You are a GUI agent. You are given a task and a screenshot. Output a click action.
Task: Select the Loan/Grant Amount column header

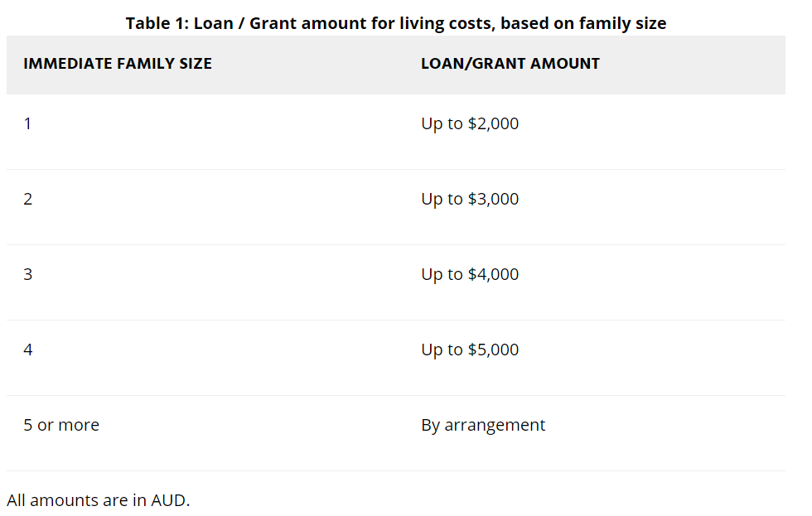(x=510, y=64)
